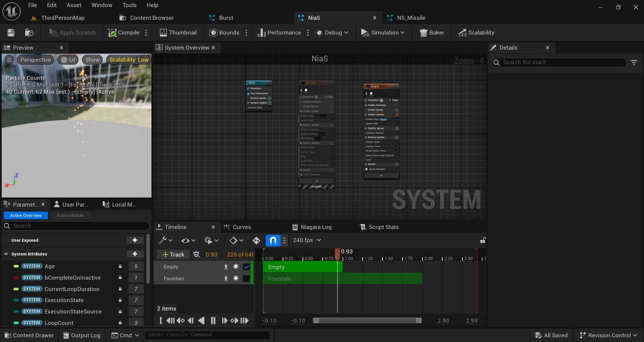Click the Empty track renderer burst icon

coord(236,267)
